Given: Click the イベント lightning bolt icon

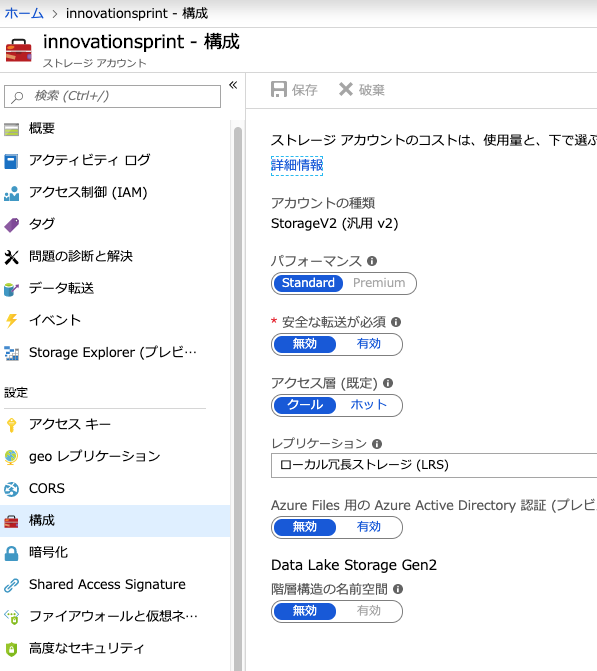Looking at the screenshot, I should point(12,321).
